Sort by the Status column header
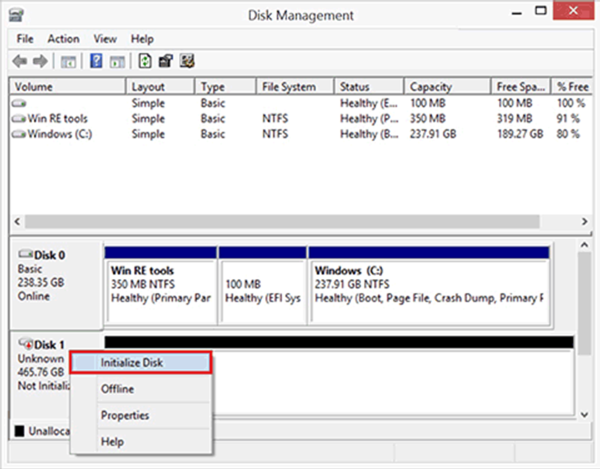The height and width of the screenshot is (469, 600). pos(369,86)
